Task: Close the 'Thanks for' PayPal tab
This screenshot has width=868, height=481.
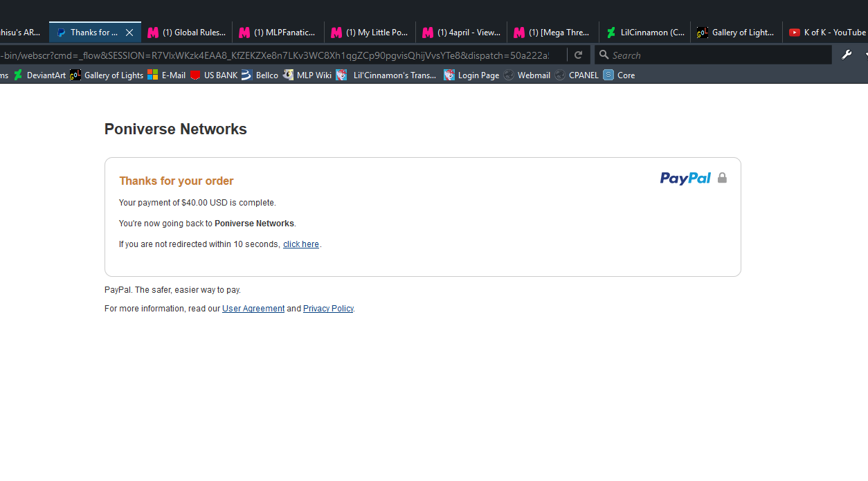Action: click(129, 33)
